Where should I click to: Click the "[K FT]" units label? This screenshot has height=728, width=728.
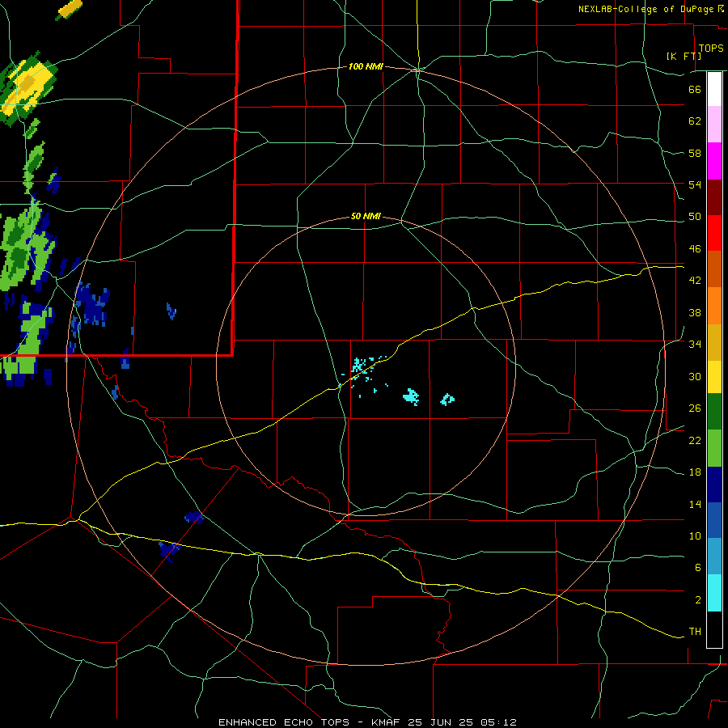684,56
